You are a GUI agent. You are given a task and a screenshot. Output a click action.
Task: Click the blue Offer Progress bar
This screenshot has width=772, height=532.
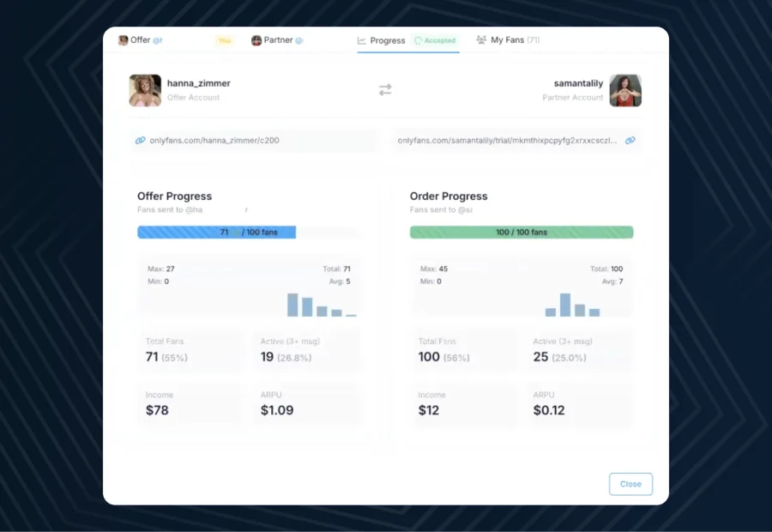tap(216, 232)
